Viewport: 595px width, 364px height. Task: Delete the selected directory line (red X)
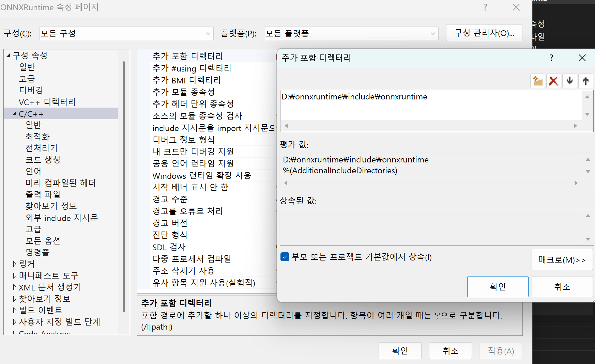pos(554,81)
